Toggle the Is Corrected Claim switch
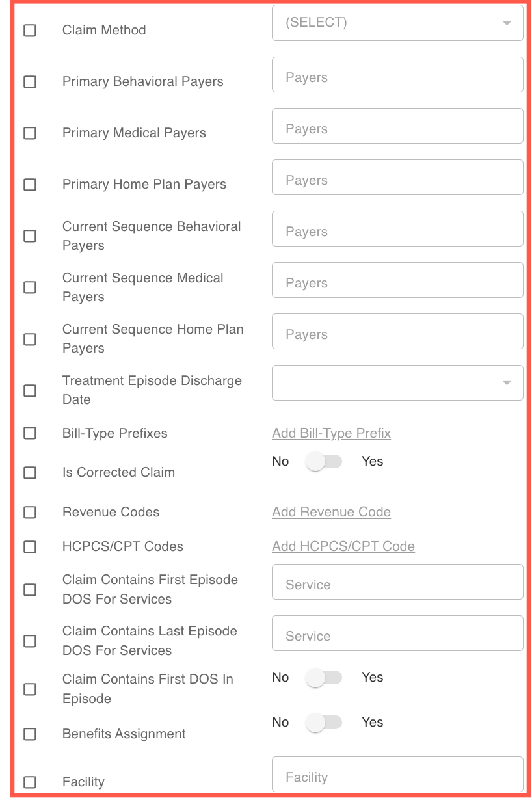 [324, 462]
